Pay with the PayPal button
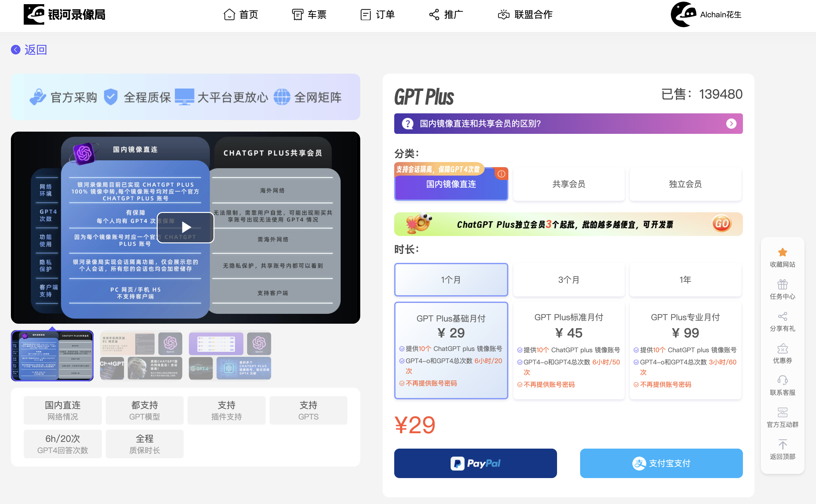This screenshot has height=504, width=816. [475, 463]
